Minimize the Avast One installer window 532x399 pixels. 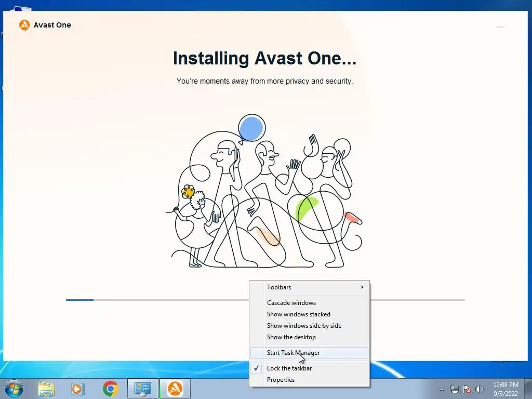500,27
